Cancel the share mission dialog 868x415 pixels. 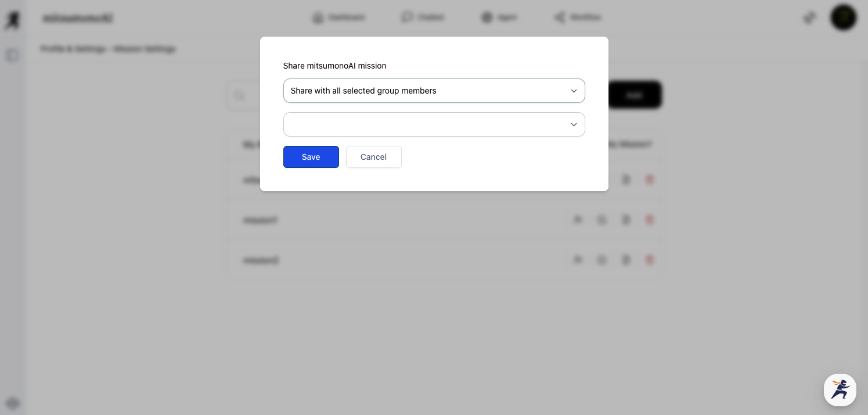(x=373, y=157)
